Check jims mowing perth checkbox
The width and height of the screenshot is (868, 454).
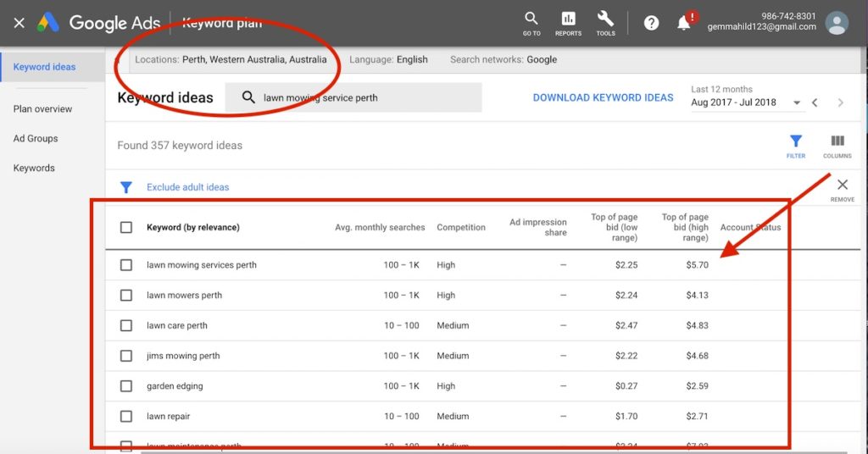(x=126, y=356)
